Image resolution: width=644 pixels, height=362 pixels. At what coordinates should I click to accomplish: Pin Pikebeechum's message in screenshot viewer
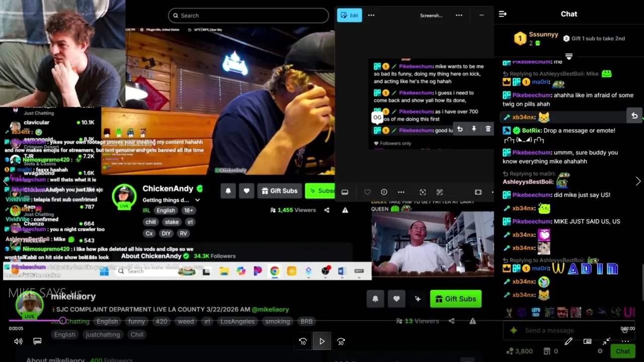pos(474,129)
